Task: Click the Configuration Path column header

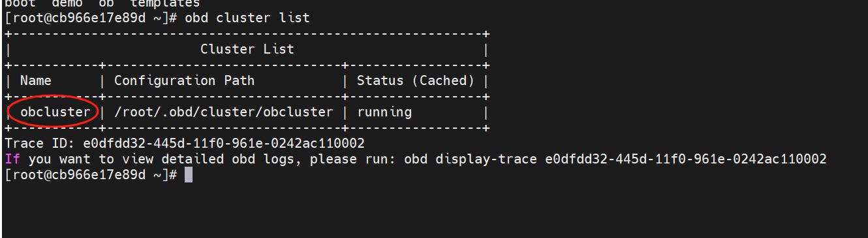Action: 185,80
